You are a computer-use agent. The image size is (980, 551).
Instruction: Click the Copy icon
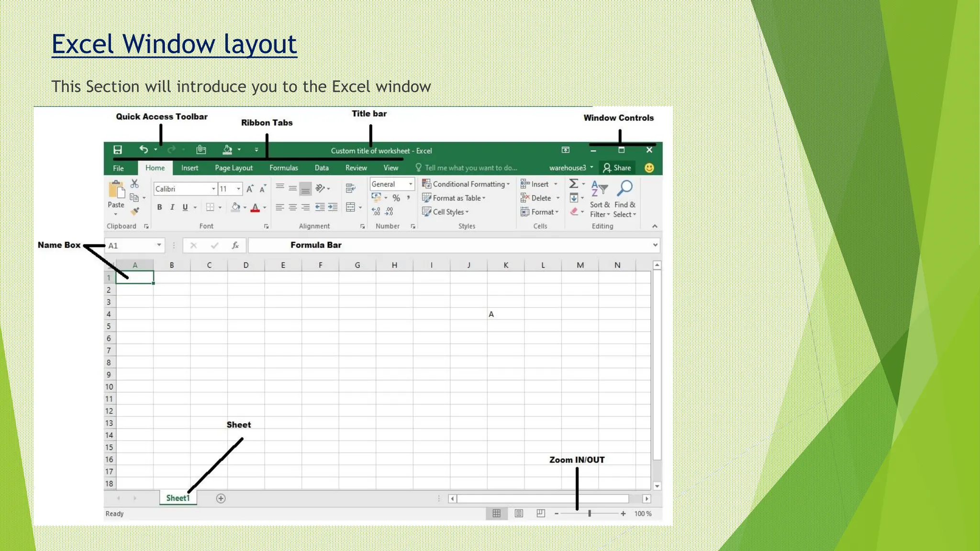[x=134, y=198]
